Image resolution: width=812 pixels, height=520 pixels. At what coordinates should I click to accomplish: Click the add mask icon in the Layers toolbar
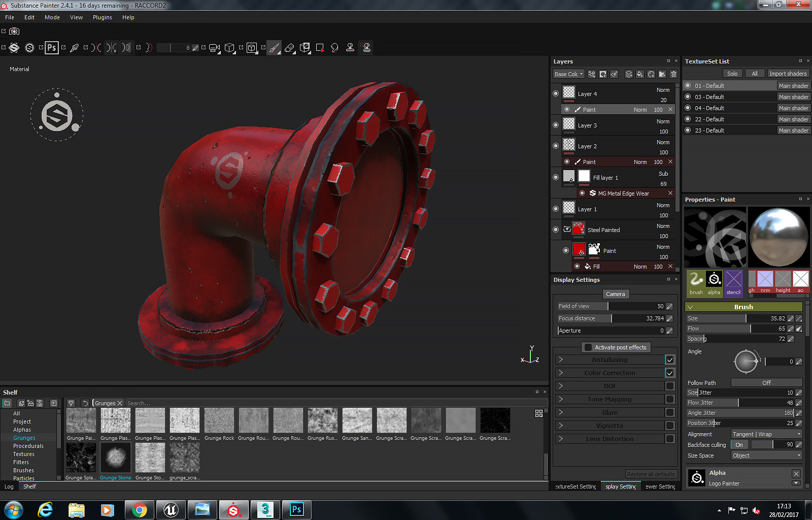[603, 74]
